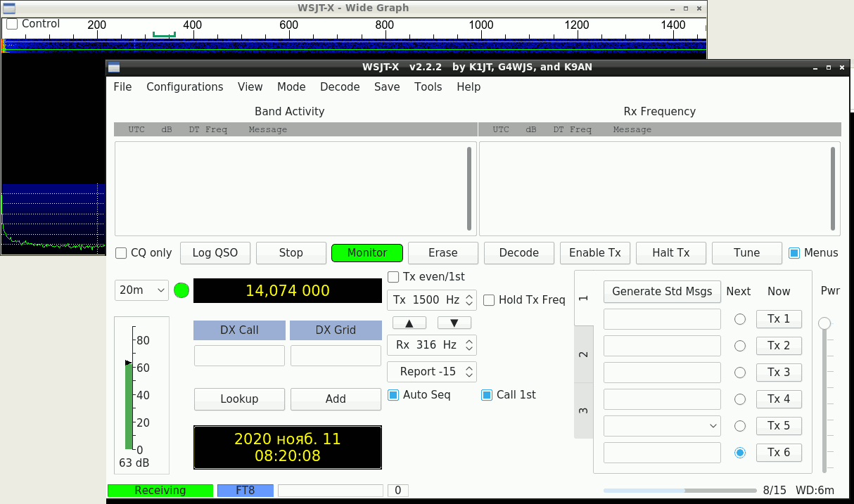Open the View menu

pos(250,86)
